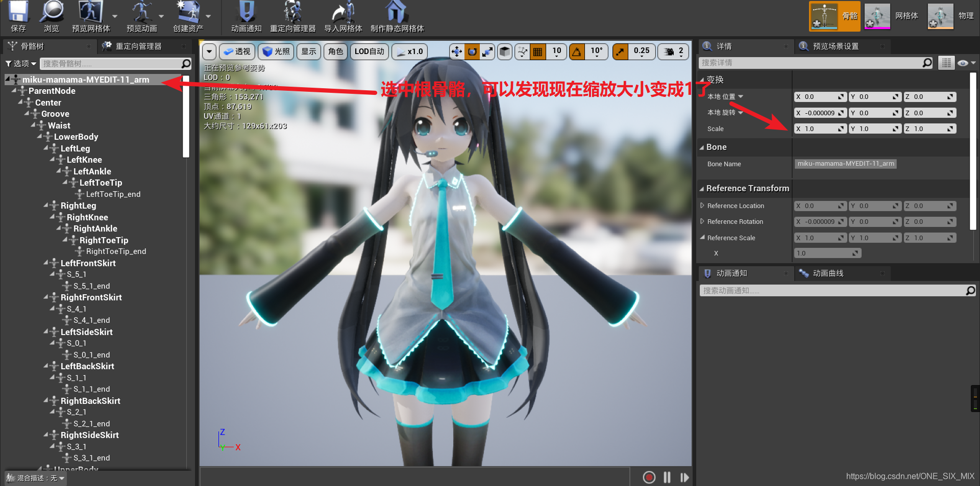Click the 预览动画 toolbar icon
Screen dimensions: 980x486
click(141, 15)
